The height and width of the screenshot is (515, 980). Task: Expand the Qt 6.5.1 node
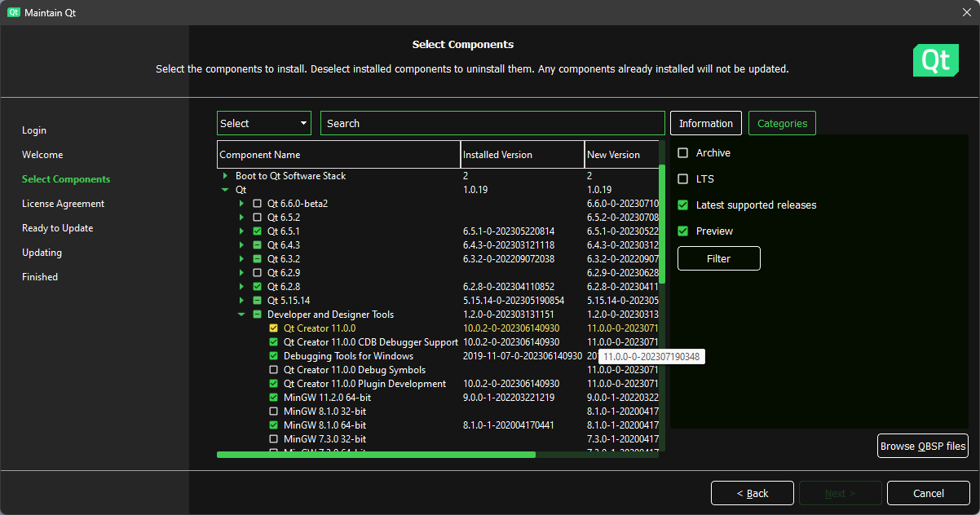click(241, 231)
